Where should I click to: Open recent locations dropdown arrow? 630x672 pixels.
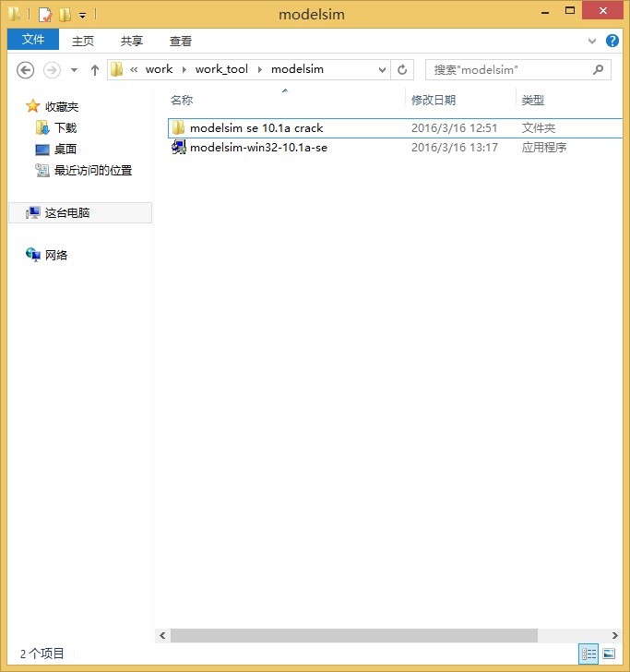coord(74,70)
